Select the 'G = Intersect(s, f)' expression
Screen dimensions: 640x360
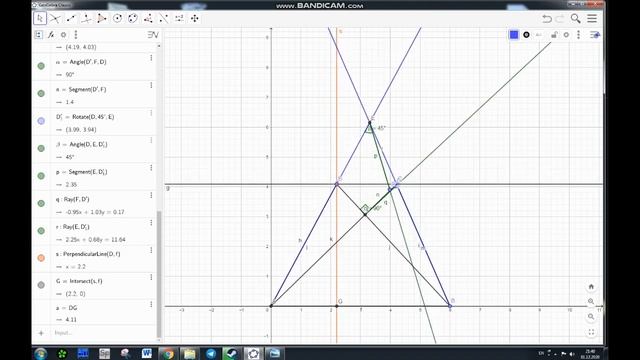point(79,281)
